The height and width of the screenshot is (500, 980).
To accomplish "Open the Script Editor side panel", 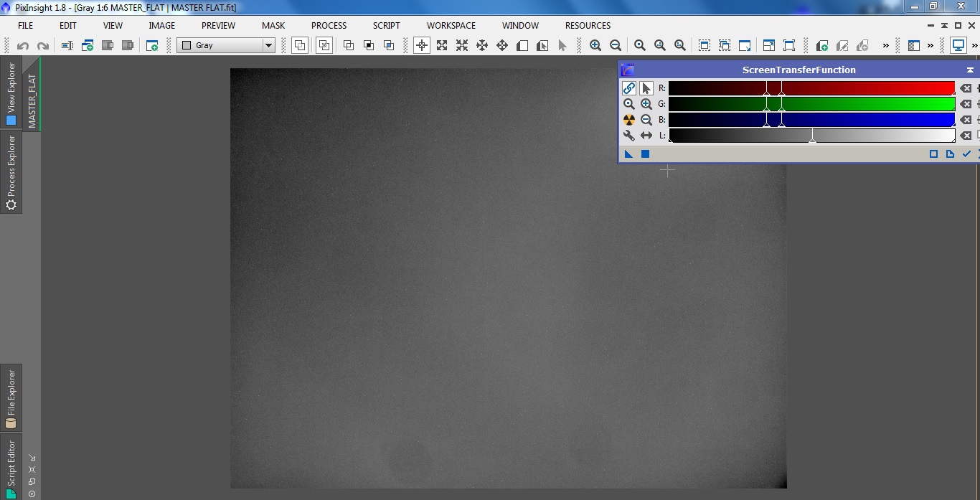I will [11, 467].
